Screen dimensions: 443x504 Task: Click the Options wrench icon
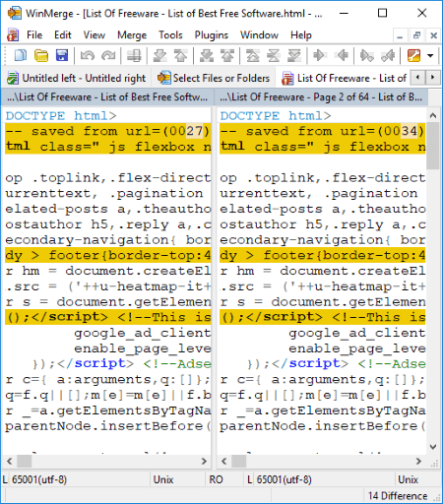point(413,55)
